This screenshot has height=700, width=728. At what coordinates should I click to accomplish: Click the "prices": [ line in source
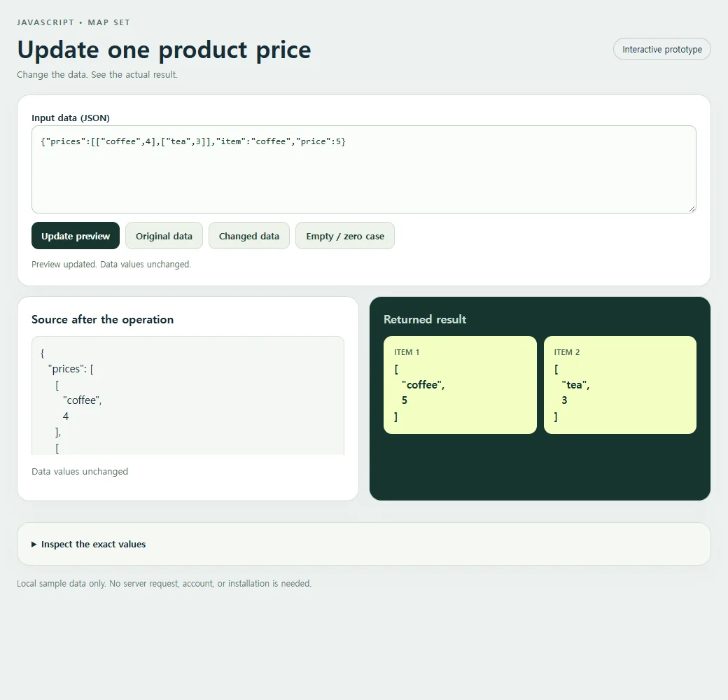[x=71, y=369]
